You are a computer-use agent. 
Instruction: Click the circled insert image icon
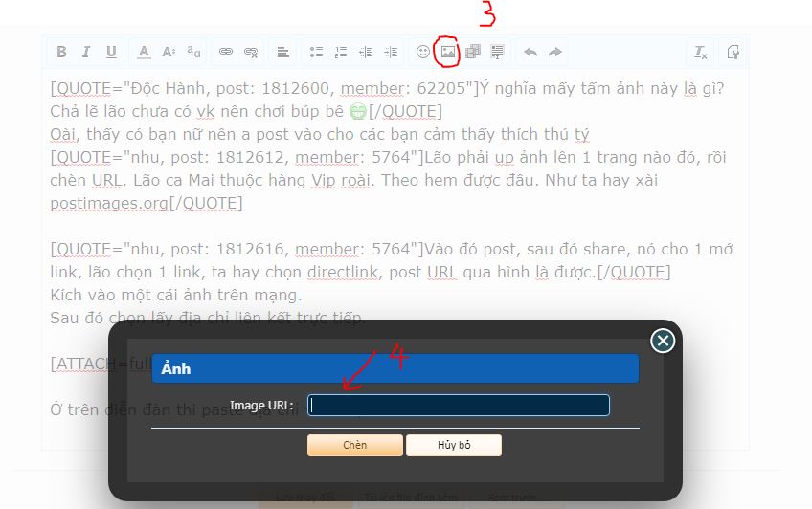click(x=447, y=52)
